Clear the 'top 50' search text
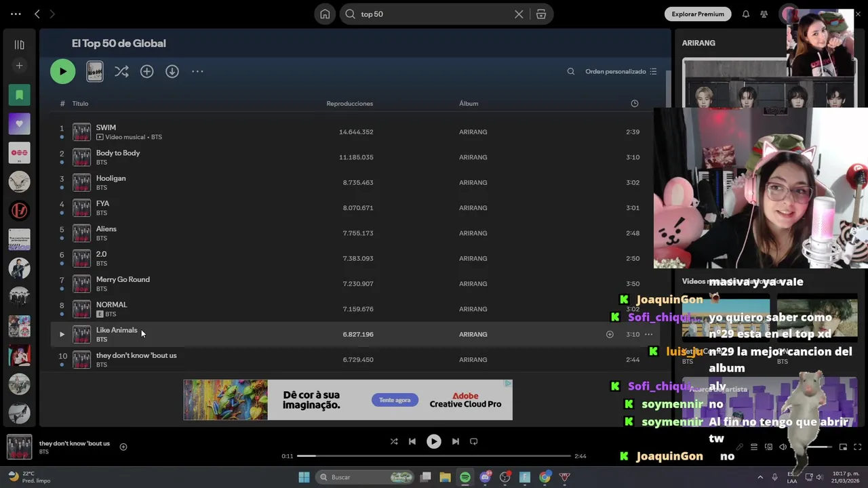This screenshot has width=868, height=488. click(519, 14)
